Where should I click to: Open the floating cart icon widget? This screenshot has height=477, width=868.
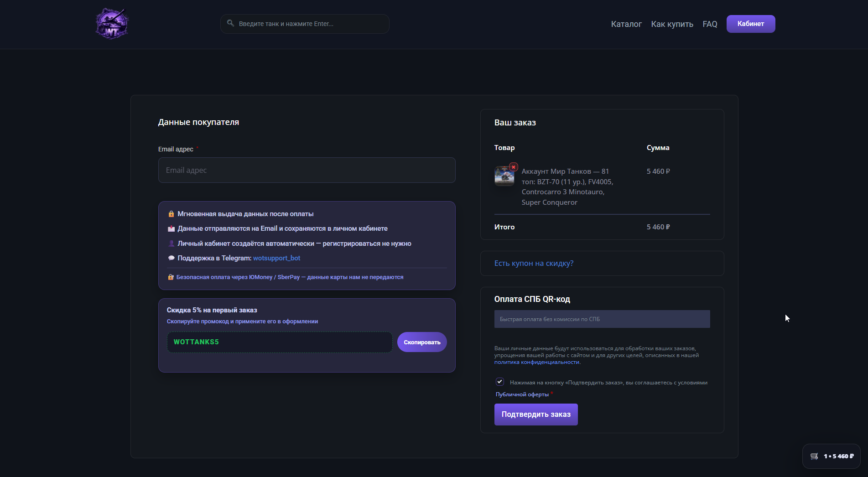click(x=831, y=456)
